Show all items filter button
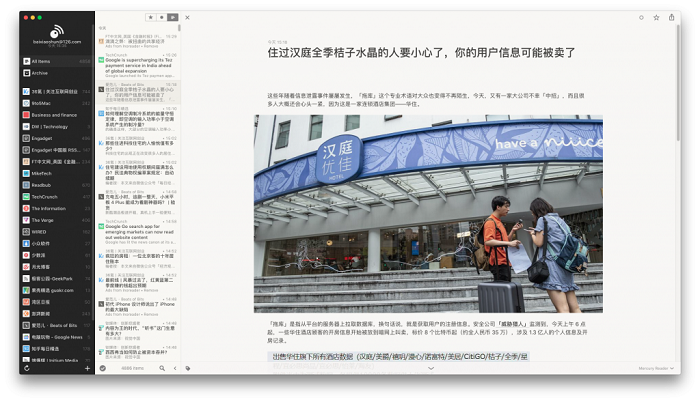This screenshot has height=402, width=700. pos(173,17)
